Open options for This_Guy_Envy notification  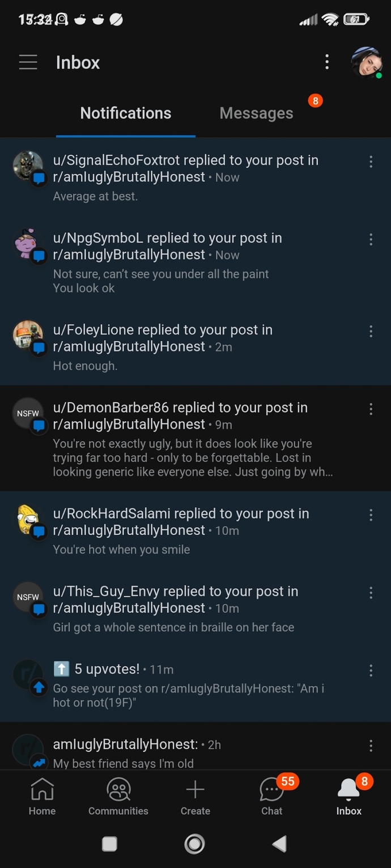(x=371, y=593)
